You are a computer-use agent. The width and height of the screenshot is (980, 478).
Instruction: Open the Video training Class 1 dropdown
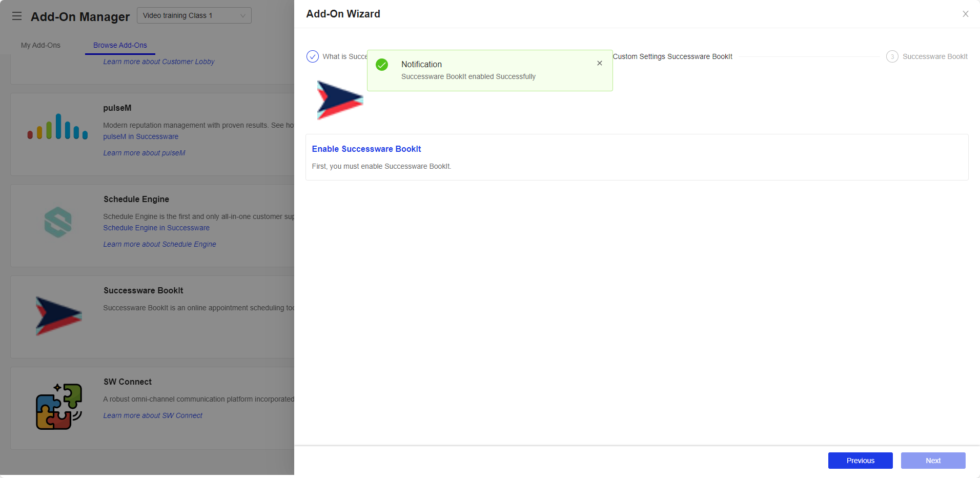pyautogui.click(x=194, y=15)
